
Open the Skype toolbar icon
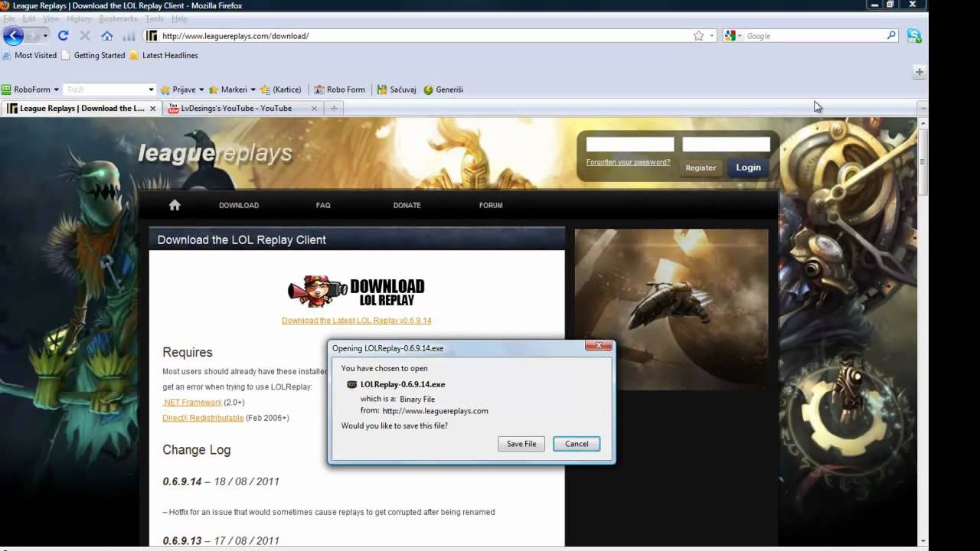(914, 35)
